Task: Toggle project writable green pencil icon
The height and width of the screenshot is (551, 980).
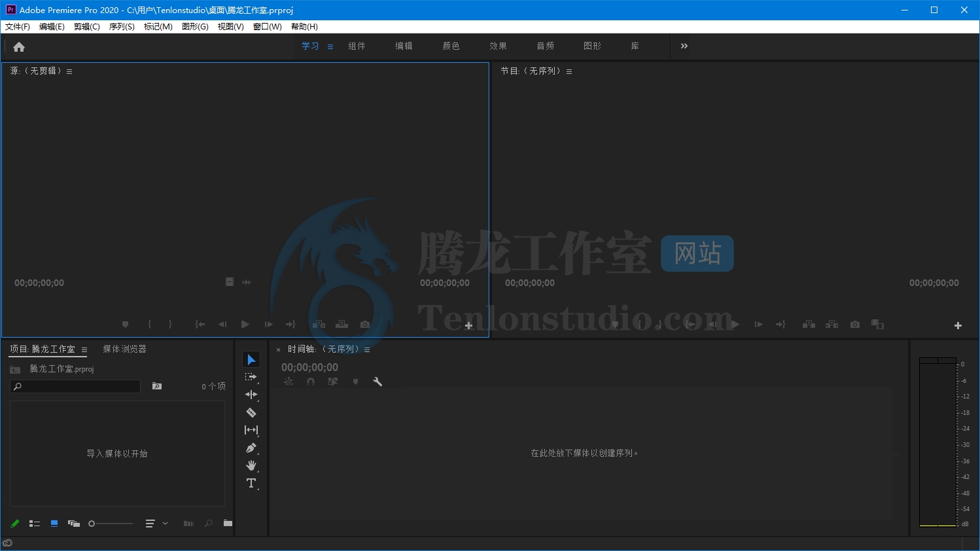Action: coord(15,524)
